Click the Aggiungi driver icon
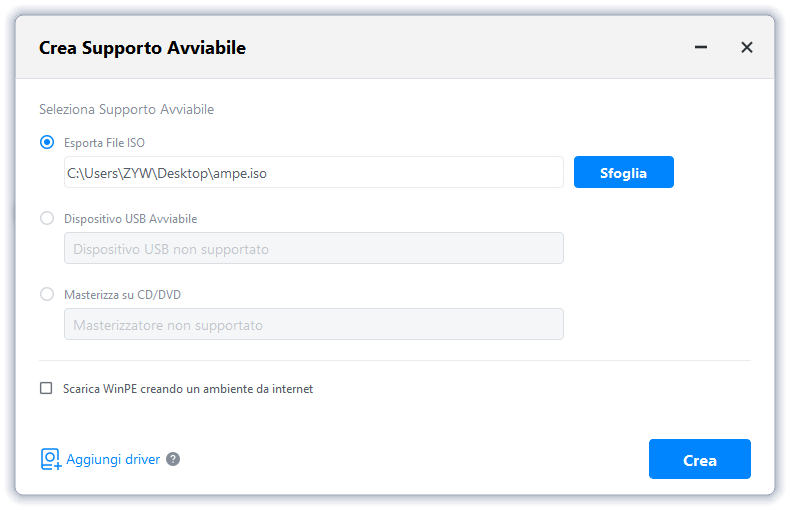The height and width of the screenshot is (510, 790). click(x=50, y=459)
